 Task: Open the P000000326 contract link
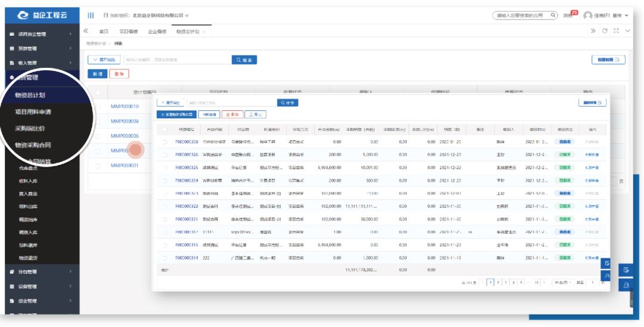click(x=187, y=155)
